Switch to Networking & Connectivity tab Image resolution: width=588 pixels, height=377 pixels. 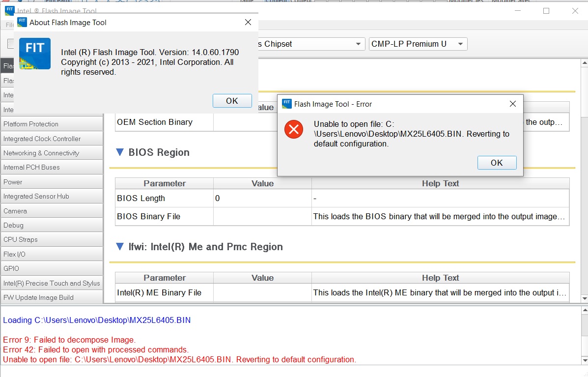[52, 153]
